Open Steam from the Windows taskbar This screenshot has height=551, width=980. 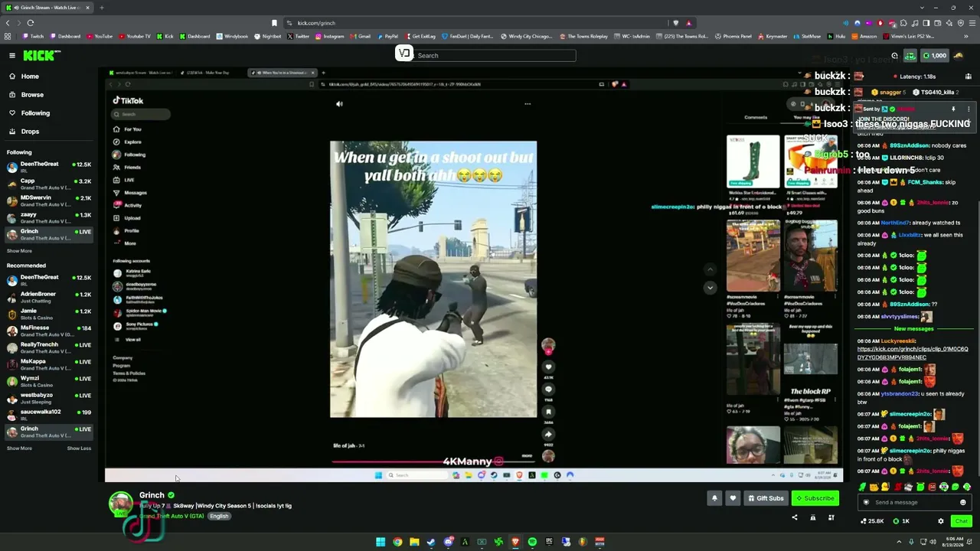click(431, 542)
